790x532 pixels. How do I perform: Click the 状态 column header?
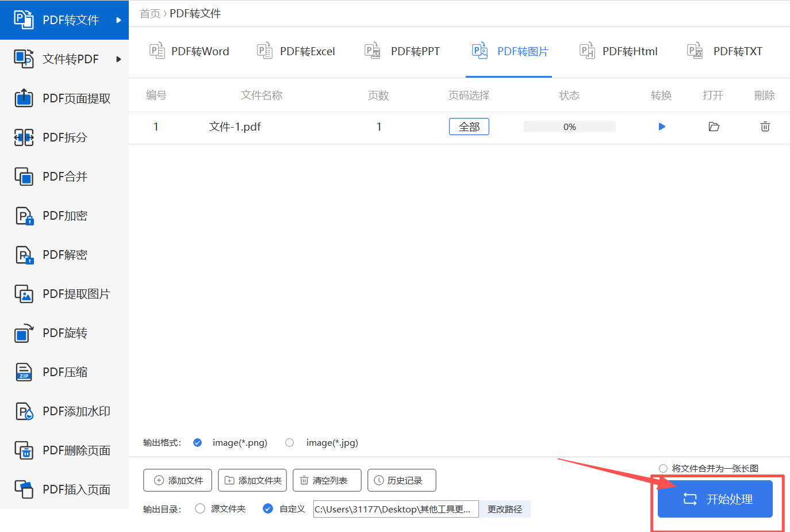pyautogui.click(x=569, y=95)
